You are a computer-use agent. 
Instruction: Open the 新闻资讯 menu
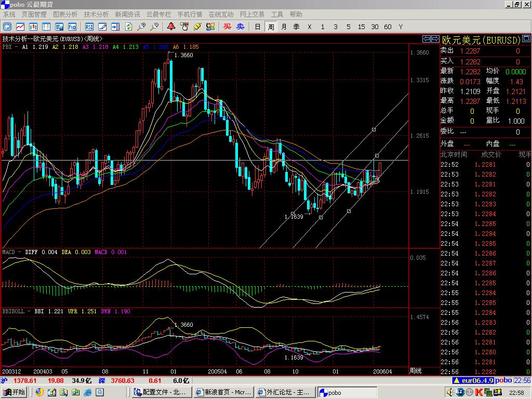[x=127, y=14]
